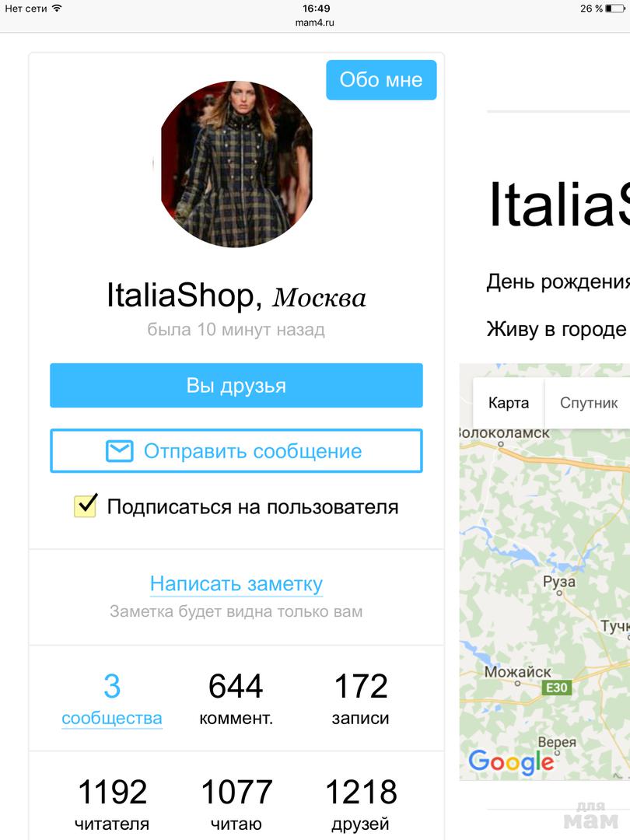
Task: Open the «Написать заметку» link
Action: 236,583
